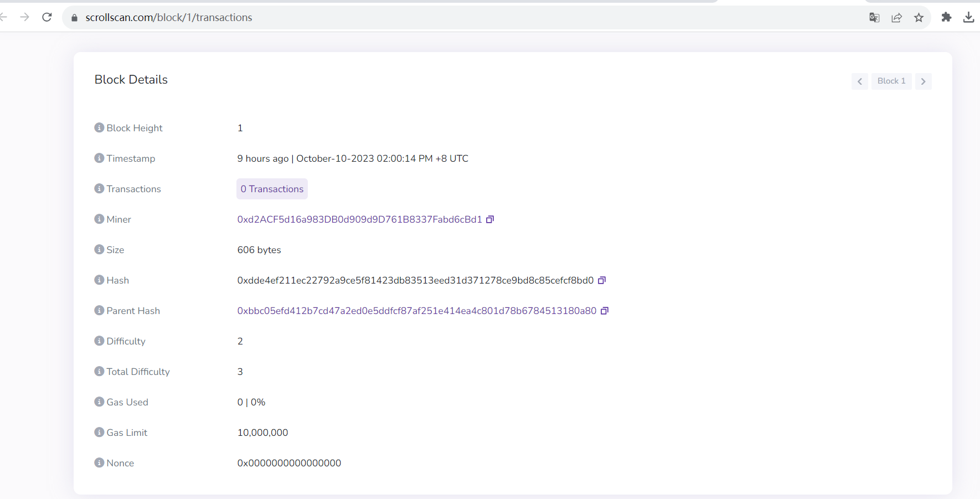Copy the miner address
The width and height of the screenshot is (980, 499).
click(490, 219)
